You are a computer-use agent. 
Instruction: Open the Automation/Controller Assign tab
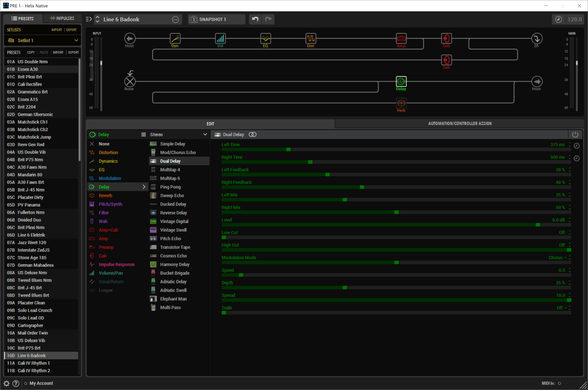[x=460, y=124]
